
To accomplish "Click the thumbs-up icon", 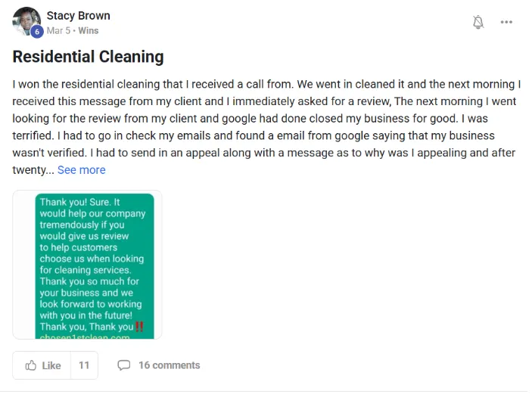I will [x=30, y=365].
